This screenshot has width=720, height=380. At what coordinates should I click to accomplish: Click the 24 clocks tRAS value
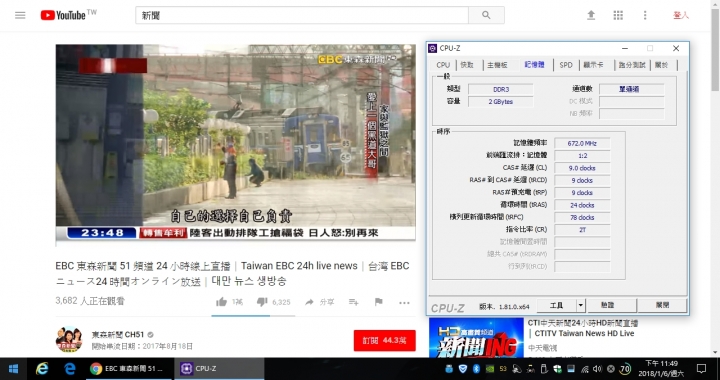pos(582,205)
